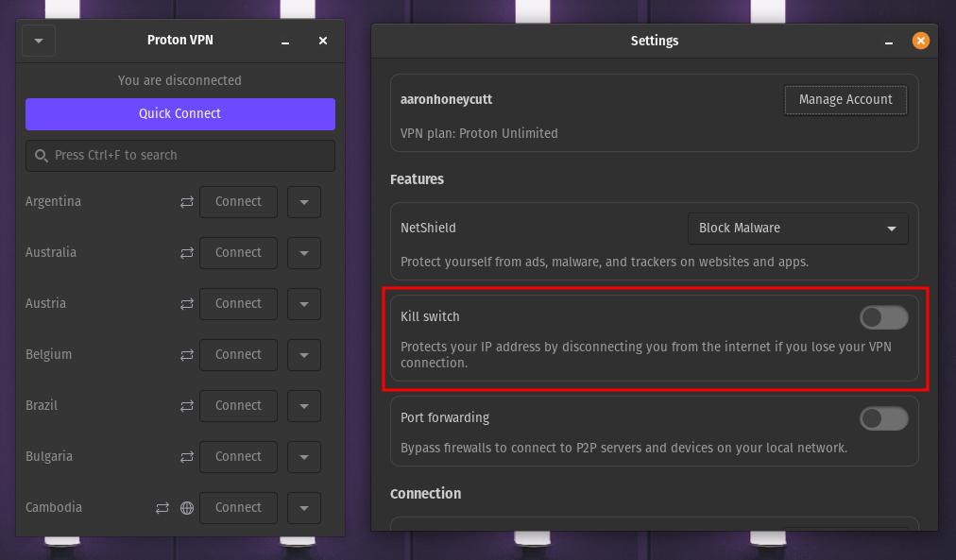This screenshot has width=956, height=560.
Task: Select the P2P icon beside Brazil
Action: point(186,405)
